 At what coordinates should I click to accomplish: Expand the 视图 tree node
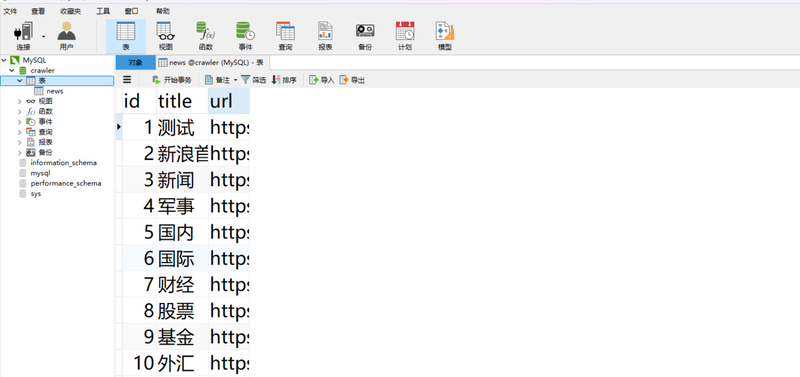(x=20, y=101)
